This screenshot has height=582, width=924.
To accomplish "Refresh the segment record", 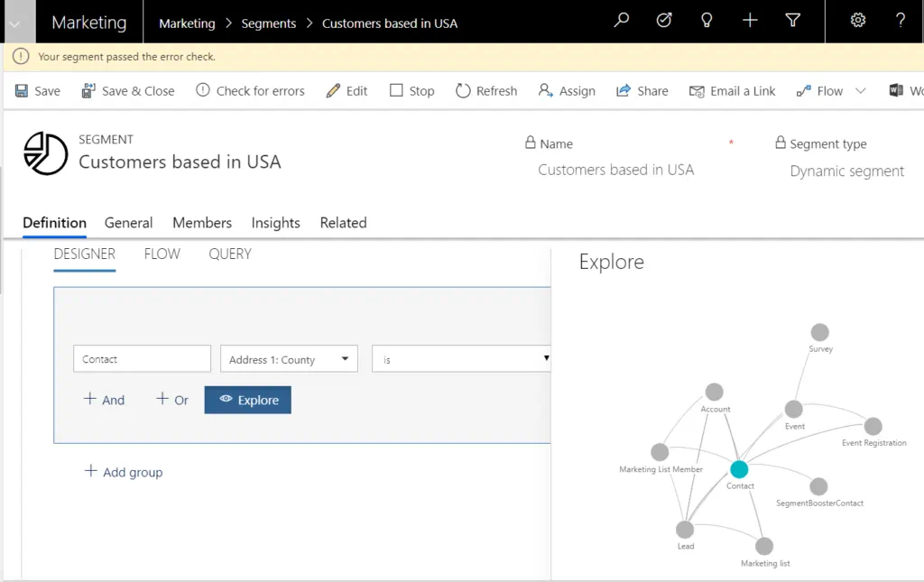I will point(486,91).
